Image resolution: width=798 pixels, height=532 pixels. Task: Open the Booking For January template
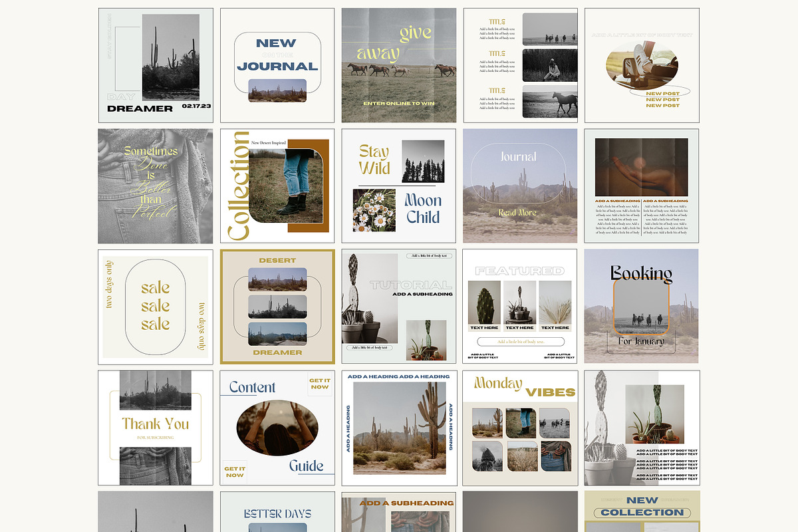pyautogui.click(x=642, y=307)
